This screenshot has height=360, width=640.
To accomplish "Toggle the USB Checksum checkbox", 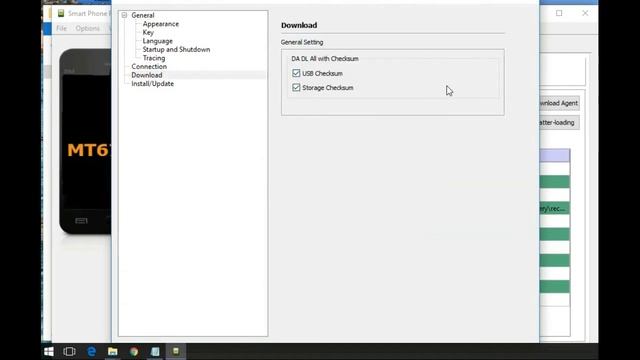I will pos(296,73).
